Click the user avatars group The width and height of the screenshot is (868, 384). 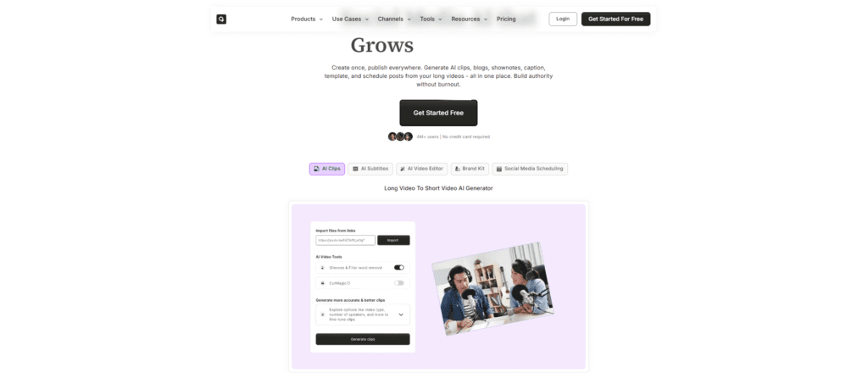point(400,136)
